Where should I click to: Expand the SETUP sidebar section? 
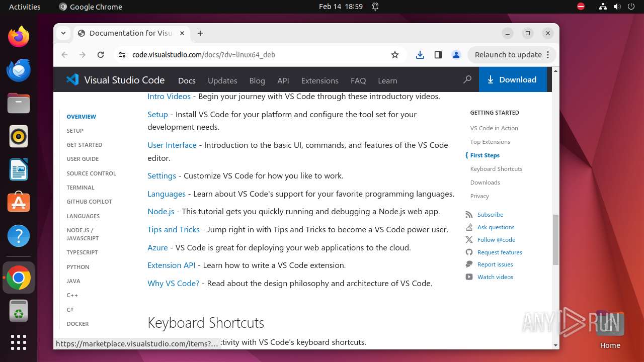pos(75,131)
